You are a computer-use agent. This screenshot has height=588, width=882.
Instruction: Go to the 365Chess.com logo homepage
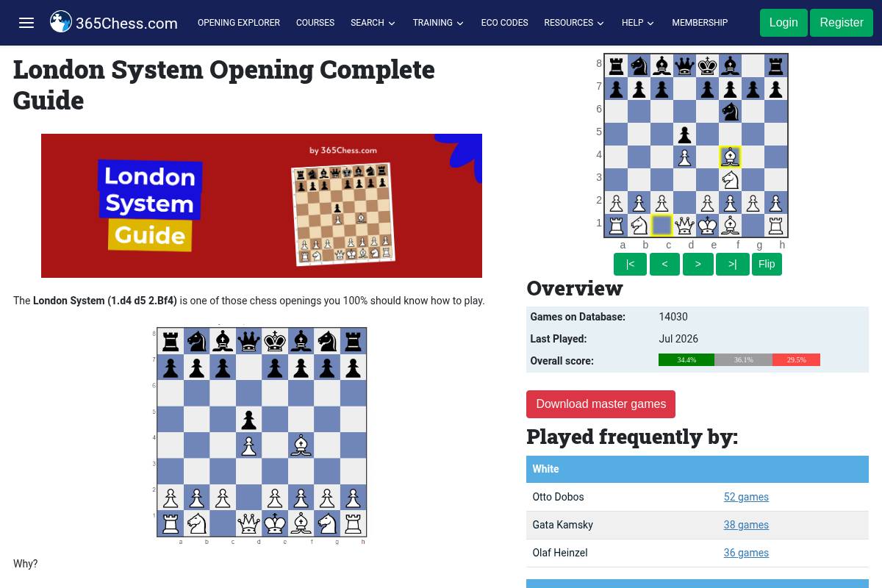[x=114, y=23]
